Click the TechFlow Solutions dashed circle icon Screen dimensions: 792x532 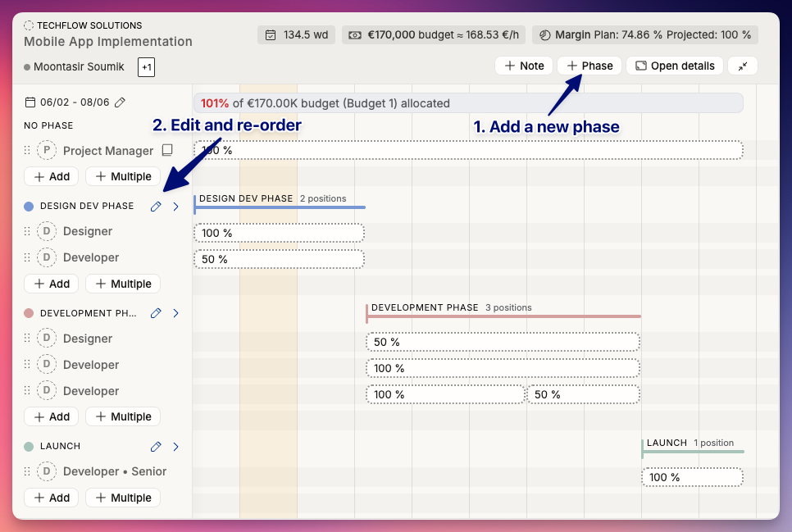[x=29, y=25]
